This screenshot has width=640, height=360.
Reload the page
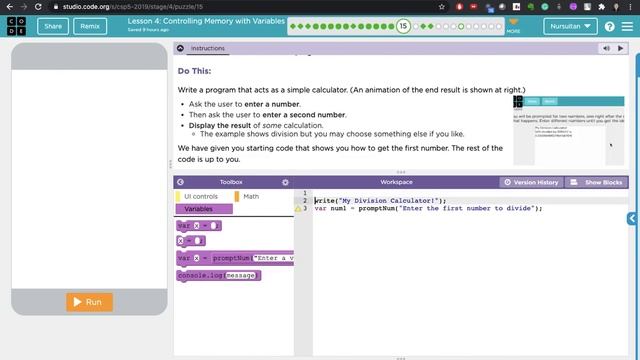(38, 7)
